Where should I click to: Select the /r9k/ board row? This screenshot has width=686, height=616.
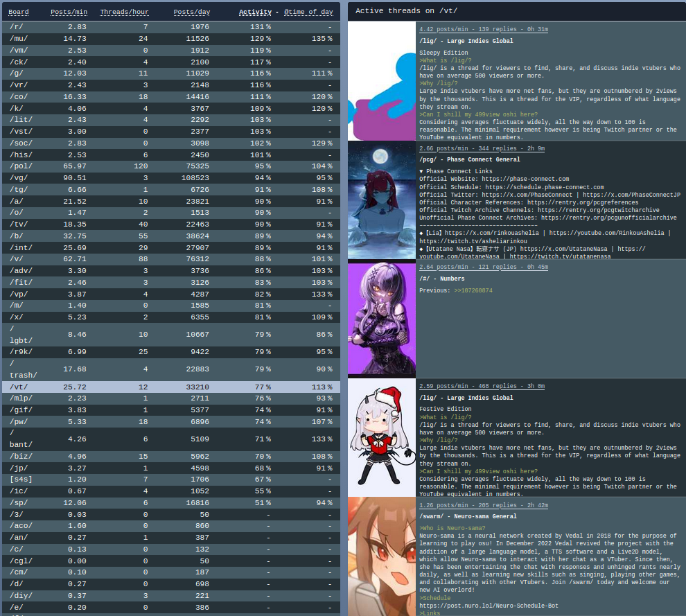171,352
